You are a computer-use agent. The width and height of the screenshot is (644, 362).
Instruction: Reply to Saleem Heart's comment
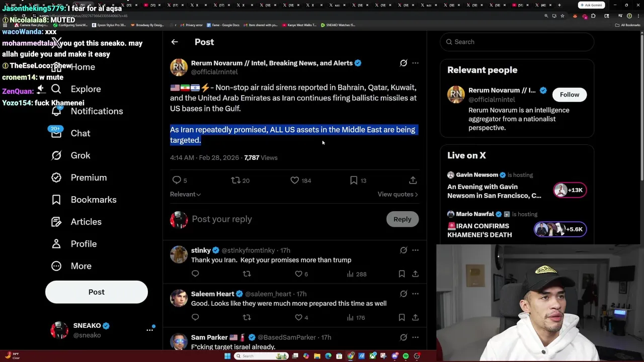[x=195, y=317]
